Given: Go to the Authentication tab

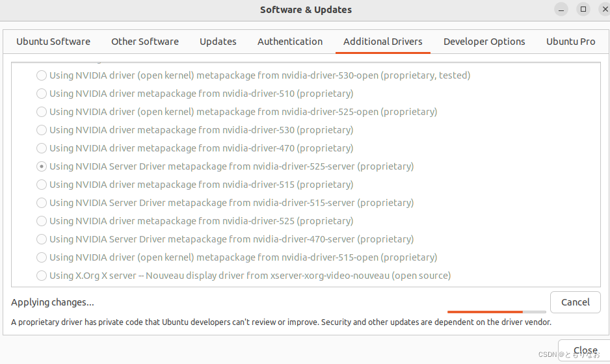Looking at the screenshot, I should click(290, 42).
